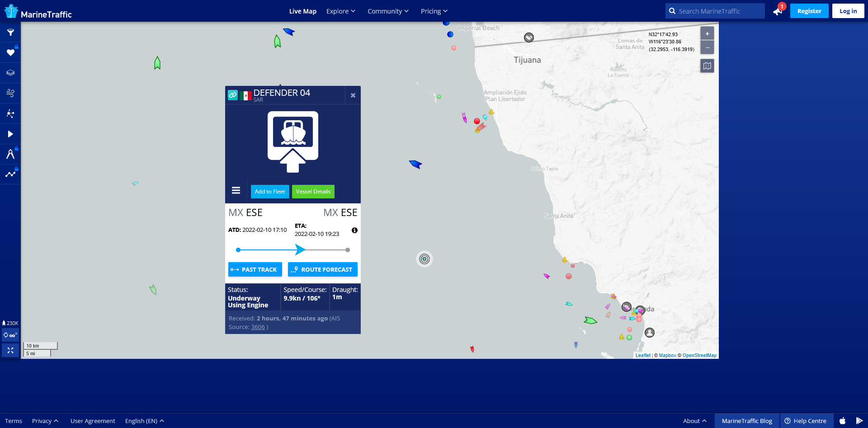This screenshot has height=428, width=868.
Task: Expand the About footer menu
Action: [x=695, y=421]
